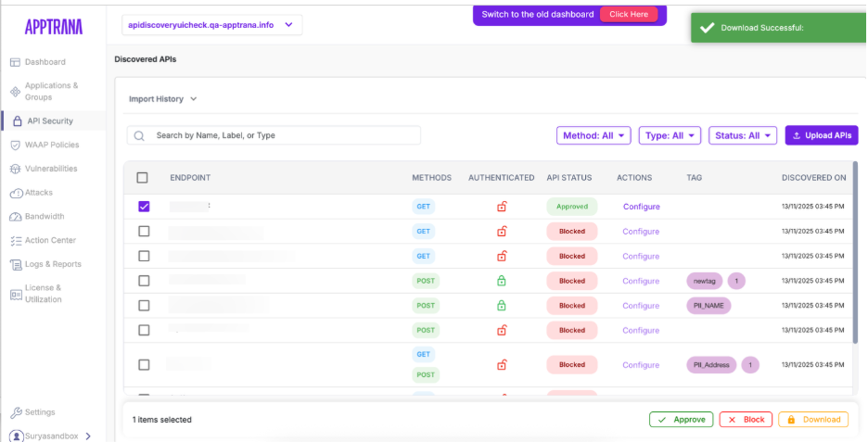The height and width of the screenshot is (442, 868).
Task: Open the Method: All dropdown
Action: [594, 135]
